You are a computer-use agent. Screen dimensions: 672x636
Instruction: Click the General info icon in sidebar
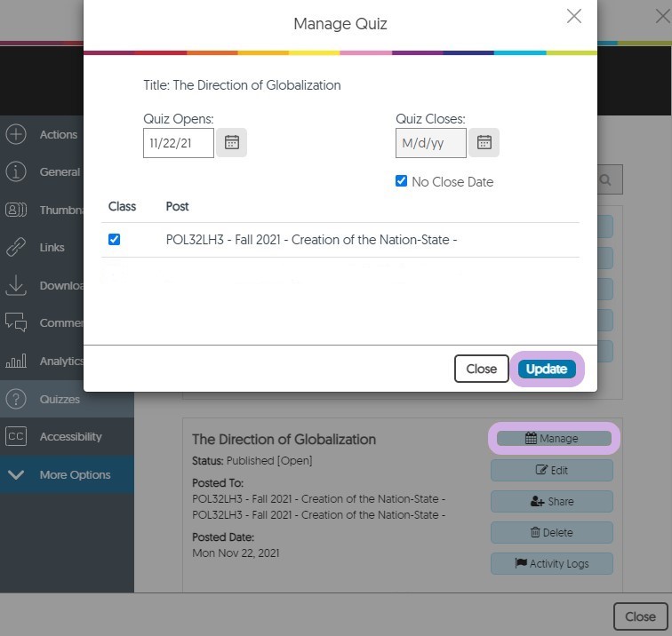pos(16,171)
